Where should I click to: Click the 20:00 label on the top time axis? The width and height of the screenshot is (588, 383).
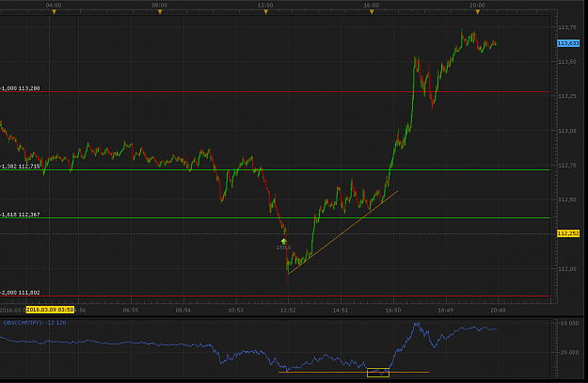tap(477, 6)
